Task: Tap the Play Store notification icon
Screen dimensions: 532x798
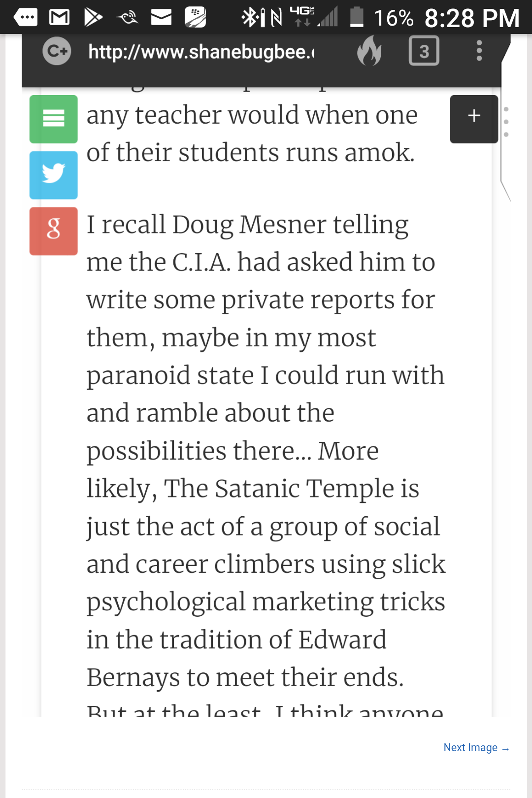Action: (93, 18)
